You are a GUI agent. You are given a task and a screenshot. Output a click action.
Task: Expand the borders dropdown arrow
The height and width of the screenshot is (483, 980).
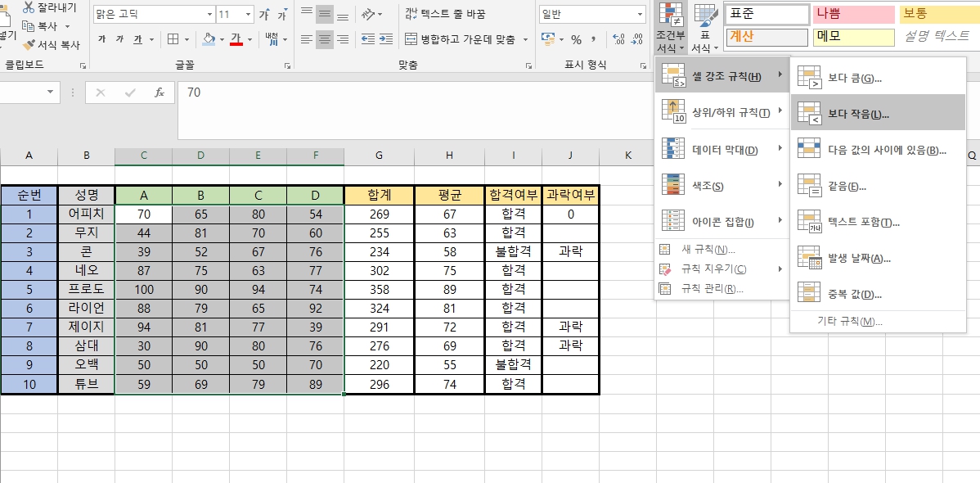coord(187,39)
